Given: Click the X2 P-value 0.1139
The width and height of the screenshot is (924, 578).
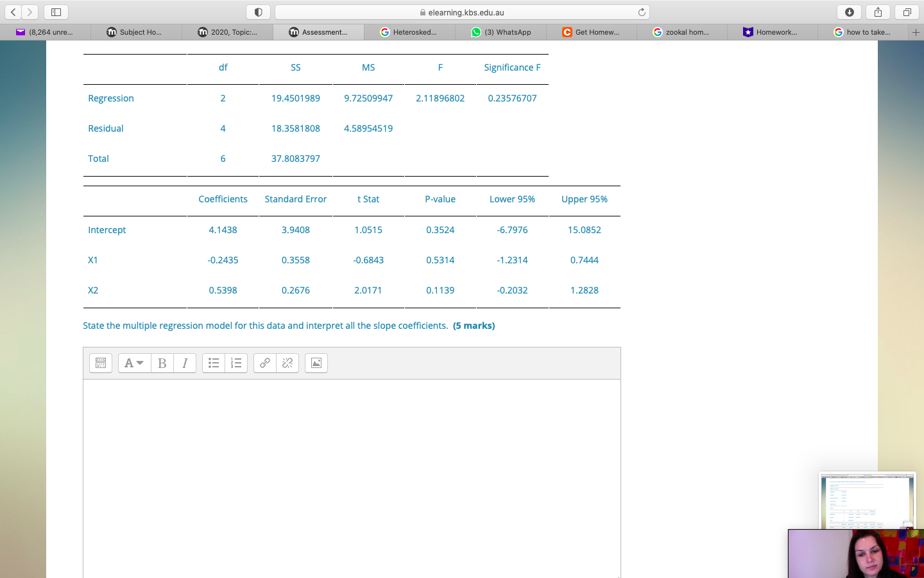Looking at the screenshot, I should (x=440, y=290).
